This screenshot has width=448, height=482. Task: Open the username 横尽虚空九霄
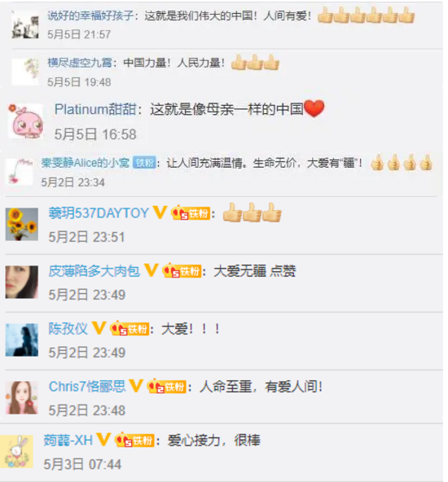click(x=80, y=63)
